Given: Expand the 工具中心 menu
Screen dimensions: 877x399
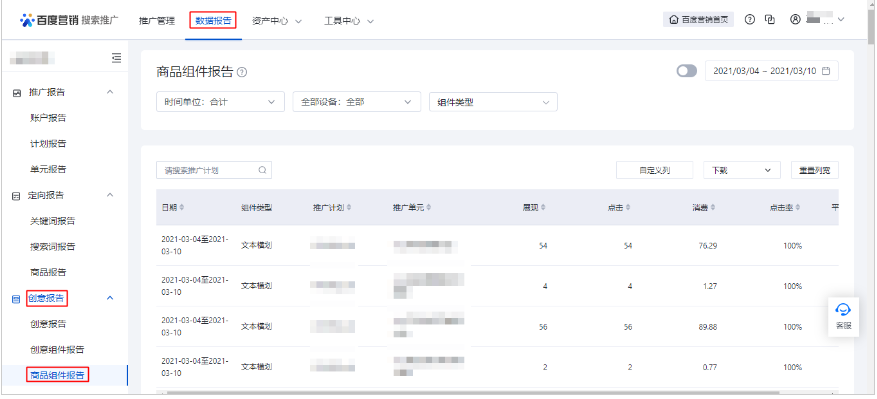Looking at the screenshot, I should [x=349, y=21].
